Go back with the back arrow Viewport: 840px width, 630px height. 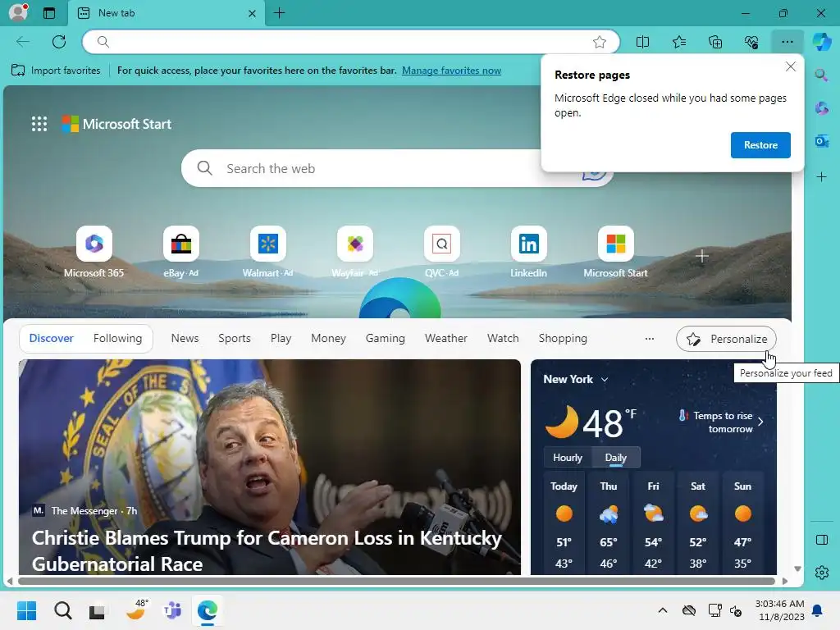(x=23, y=42)
